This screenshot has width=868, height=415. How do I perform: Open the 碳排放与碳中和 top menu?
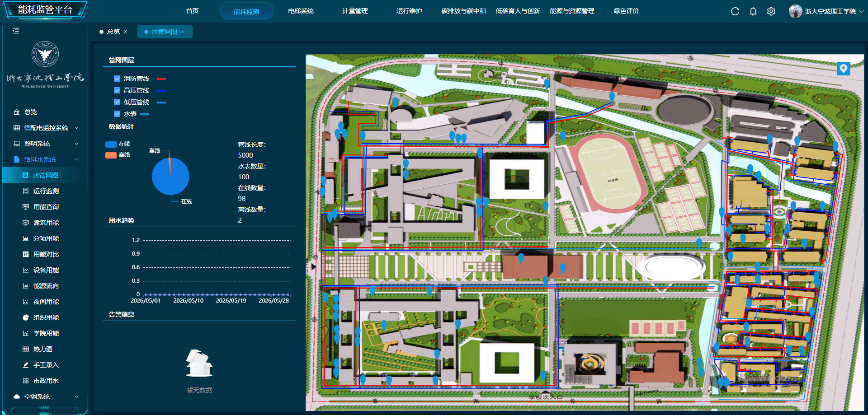463,11
